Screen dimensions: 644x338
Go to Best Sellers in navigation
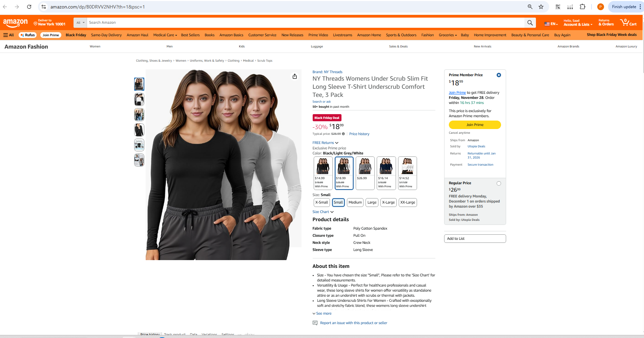pyautogui.click(x=190, y=35)
